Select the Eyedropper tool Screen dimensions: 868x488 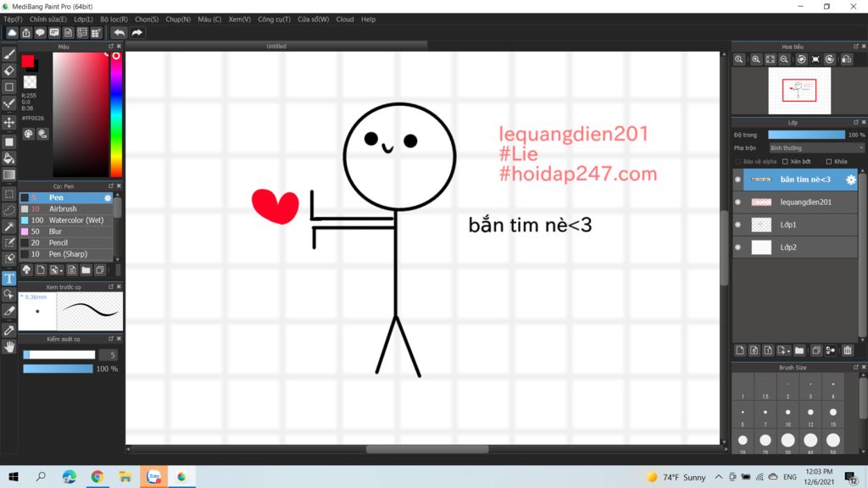(x=8, y=330)
